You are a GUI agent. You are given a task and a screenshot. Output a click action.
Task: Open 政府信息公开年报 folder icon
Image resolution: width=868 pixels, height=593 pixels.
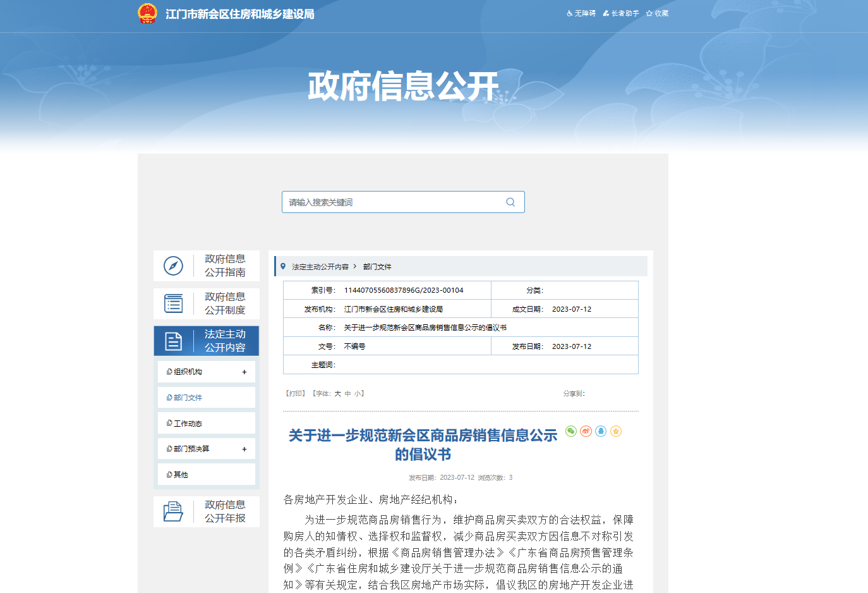click(x=173, y=511)
